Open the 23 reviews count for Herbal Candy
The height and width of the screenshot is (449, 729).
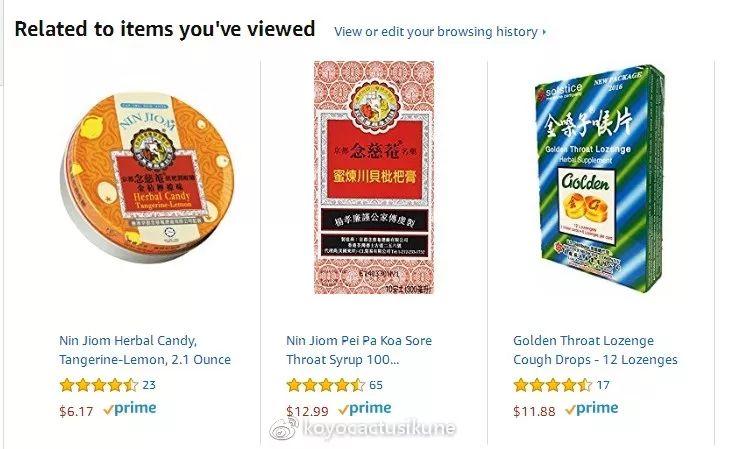149,385
